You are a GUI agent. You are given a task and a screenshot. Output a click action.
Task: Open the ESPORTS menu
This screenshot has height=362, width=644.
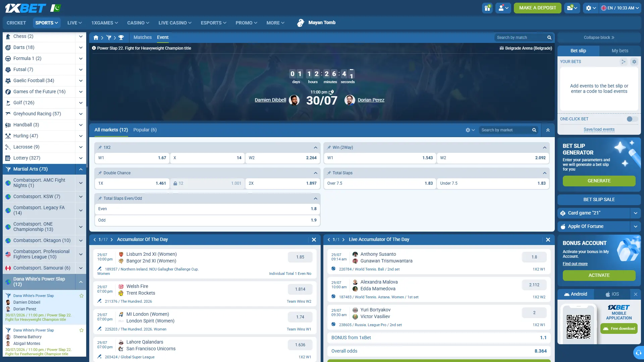[x=213, y=23]
